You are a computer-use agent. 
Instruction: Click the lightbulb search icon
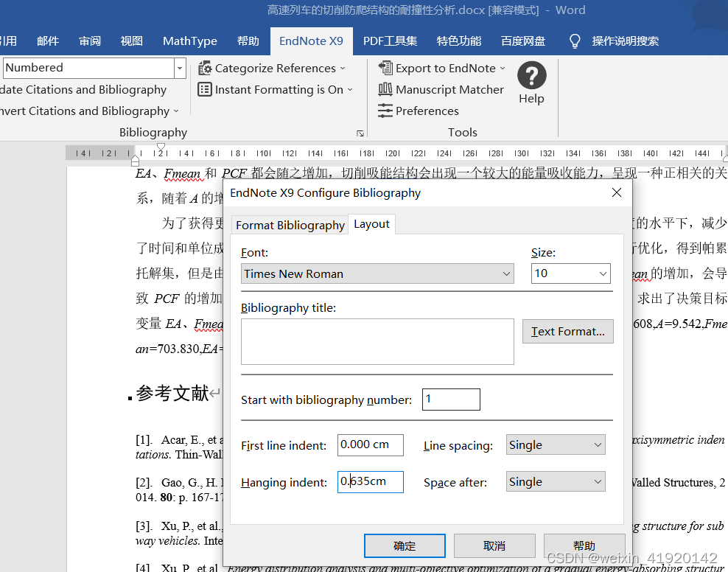click(575, 41)
